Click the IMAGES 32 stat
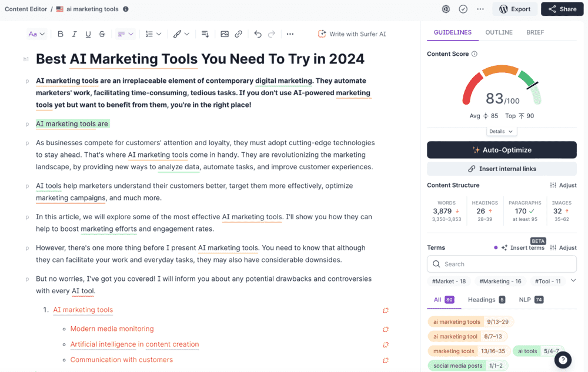This screenshot has width=588, height=372. click(562, 211)
